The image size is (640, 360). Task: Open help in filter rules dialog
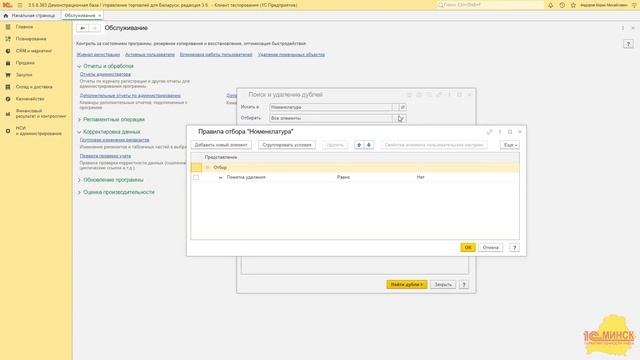tap(514, 248)
